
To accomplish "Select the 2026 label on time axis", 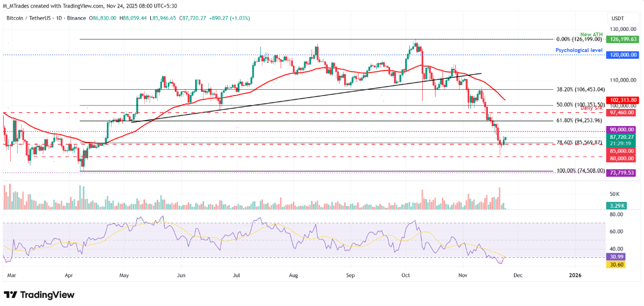I will (575, 276).
